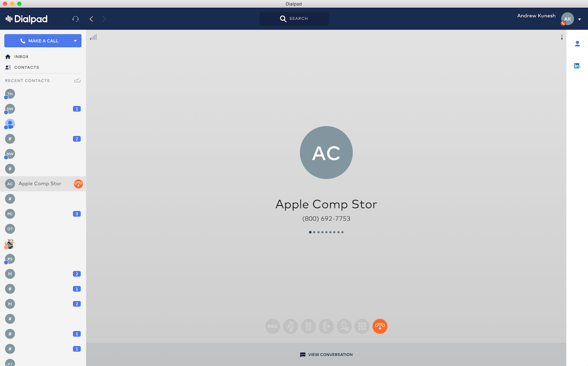Open View Conversation at the bottom

click(326, 355)
